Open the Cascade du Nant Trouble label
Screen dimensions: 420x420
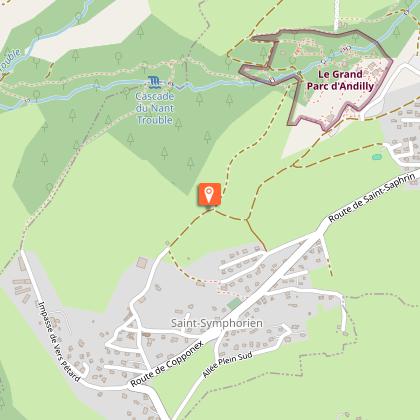coord(155,108)
